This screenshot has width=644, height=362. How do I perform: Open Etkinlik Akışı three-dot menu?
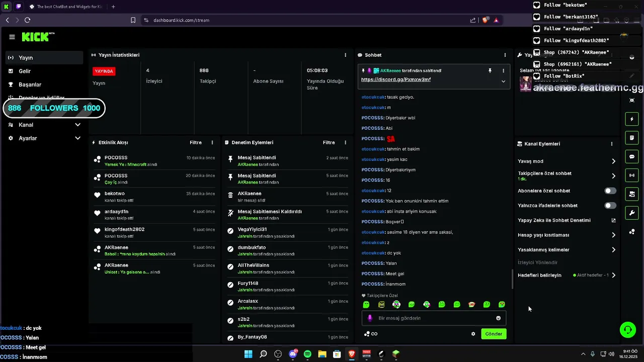tap(212, 143)
